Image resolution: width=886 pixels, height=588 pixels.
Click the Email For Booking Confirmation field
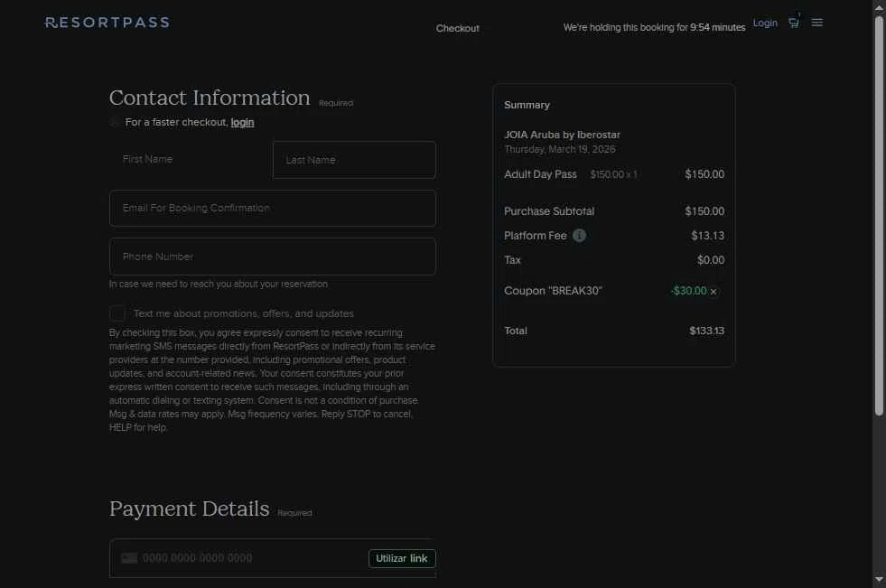(x=272, y=208)
